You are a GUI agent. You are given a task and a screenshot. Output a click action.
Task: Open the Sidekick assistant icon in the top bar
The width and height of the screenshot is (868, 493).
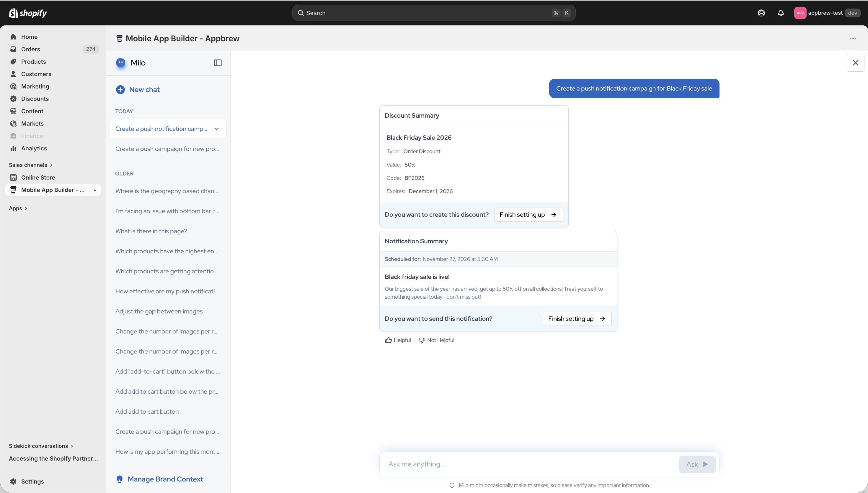[x=761, y=13]
